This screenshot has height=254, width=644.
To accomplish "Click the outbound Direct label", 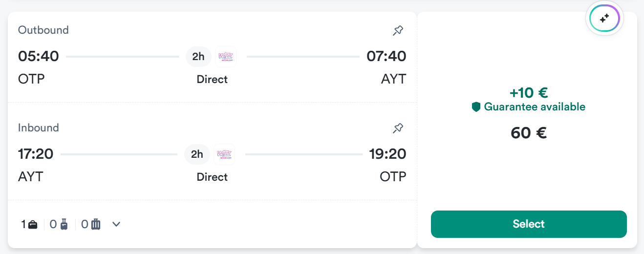I will click(212, 79).
